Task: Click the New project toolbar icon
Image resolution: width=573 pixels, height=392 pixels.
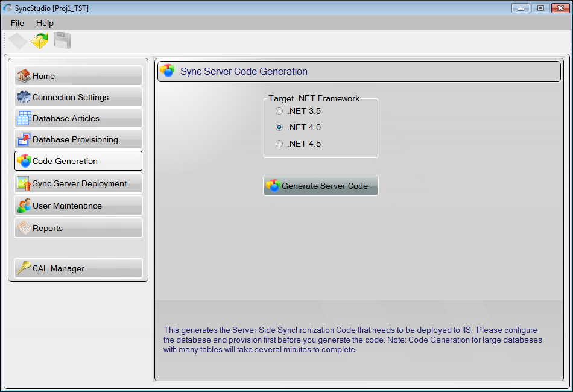Action: tap(18, 40)
